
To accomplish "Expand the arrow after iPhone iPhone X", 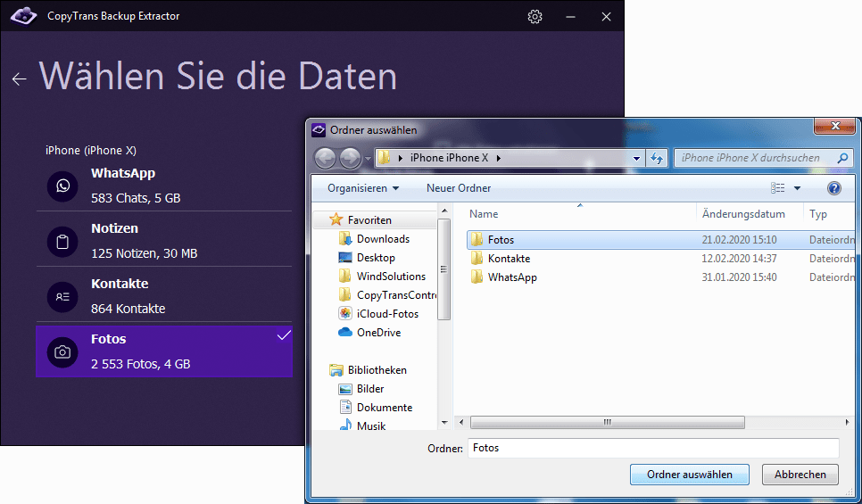I will 499,158.
